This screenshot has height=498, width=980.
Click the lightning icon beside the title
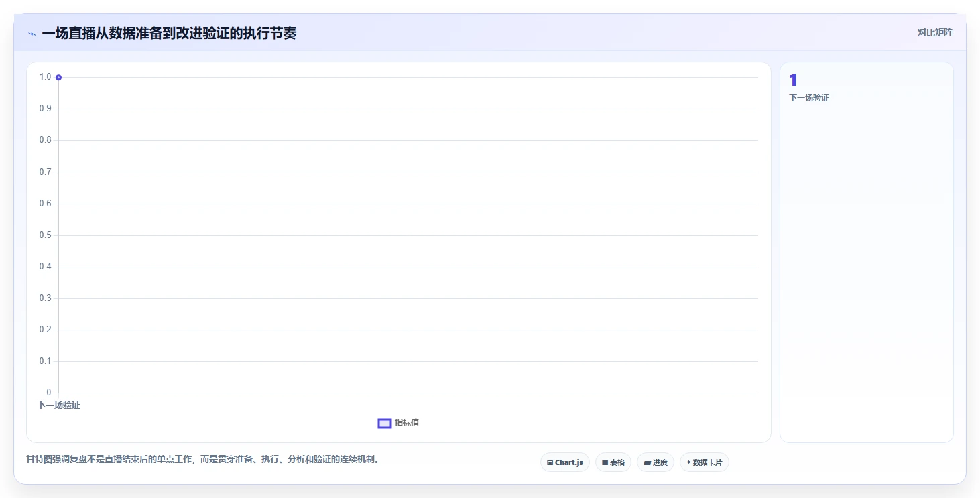[x=32, y=34]
